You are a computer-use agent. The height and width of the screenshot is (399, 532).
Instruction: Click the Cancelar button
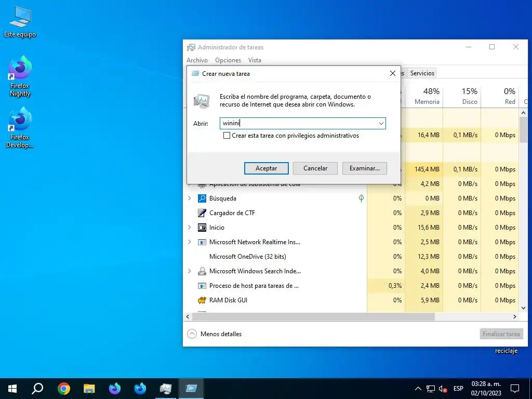click(315, 168)
